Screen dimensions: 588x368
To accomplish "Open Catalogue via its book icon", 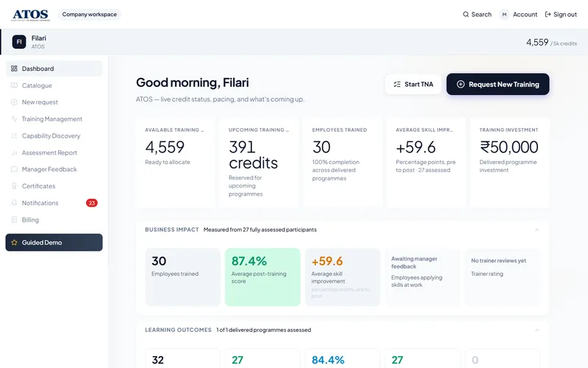I will click(14, 85).
